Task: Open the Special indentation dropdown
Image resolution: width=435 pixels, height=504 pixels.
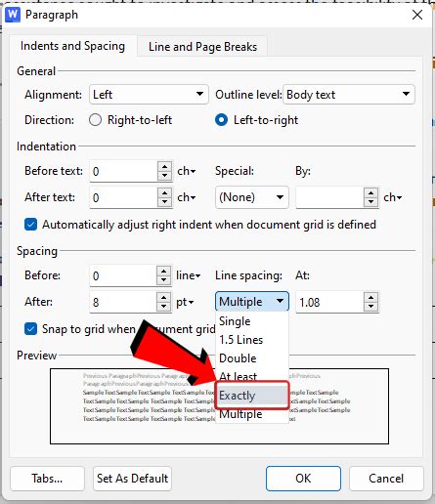Action: coord(252,197)
